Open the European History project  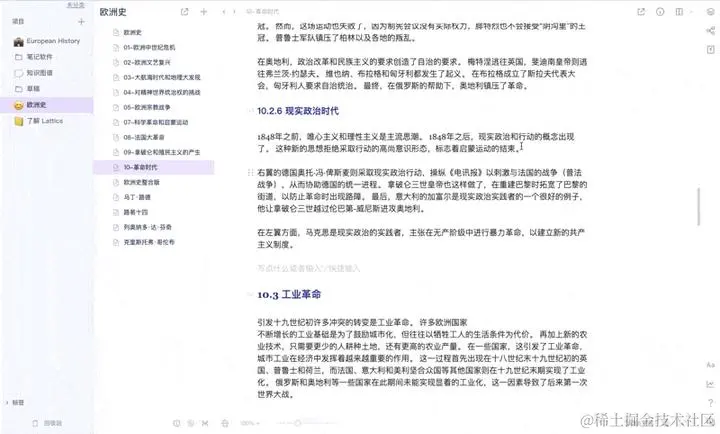[47, 41]
